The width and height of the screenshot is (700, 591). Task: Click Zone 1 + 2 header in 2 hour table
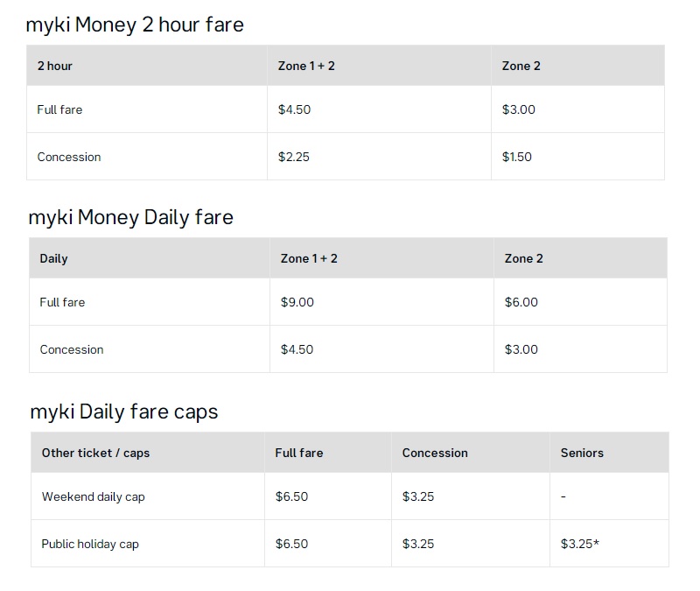coord(306,66)
